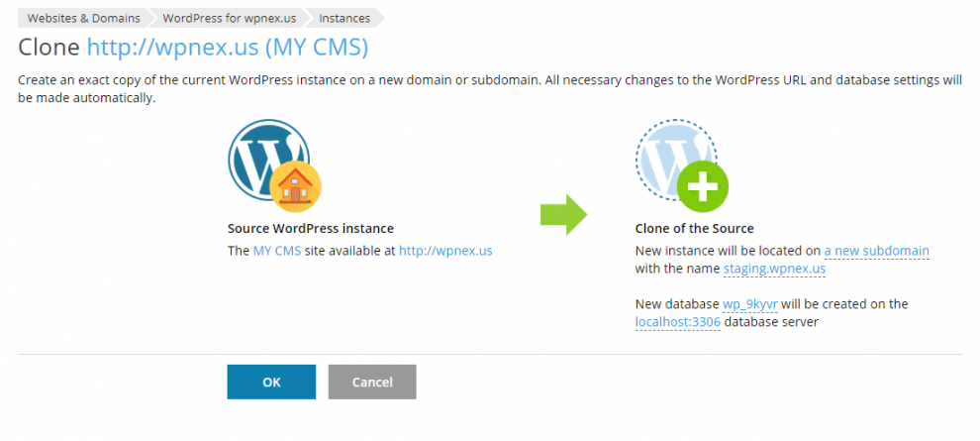Screen dimensions: 980x441
Task: Follow the http://wpnex.us link under Source instance
Action: tap(445, 251)
